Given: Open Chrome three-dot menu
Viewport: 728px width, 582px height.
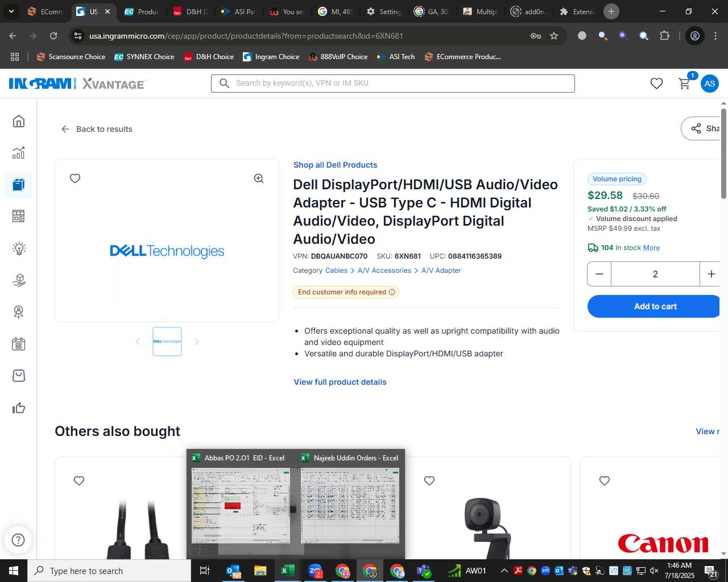Looking at the screenshot, I should [x=715, y=36].
